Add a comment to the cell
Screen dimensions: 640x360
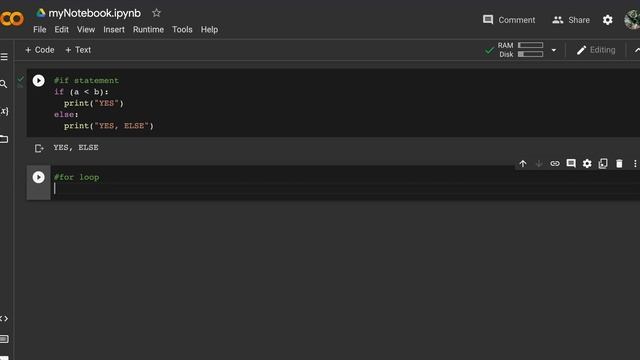coord(571,164)
